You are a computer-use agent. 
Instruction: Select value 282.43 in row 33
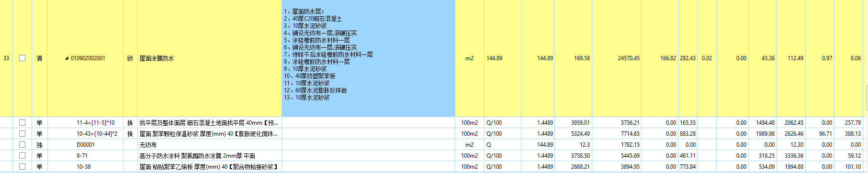coord(688,58)
